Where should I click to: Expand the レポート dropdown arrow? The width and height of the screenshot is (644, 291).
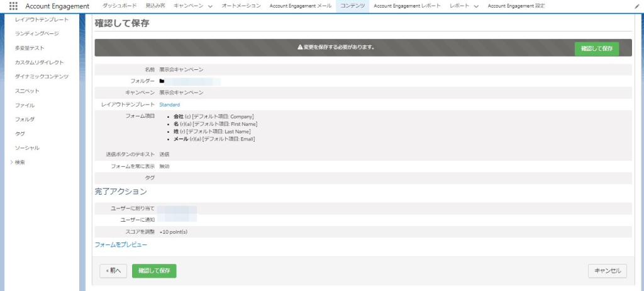476,6
